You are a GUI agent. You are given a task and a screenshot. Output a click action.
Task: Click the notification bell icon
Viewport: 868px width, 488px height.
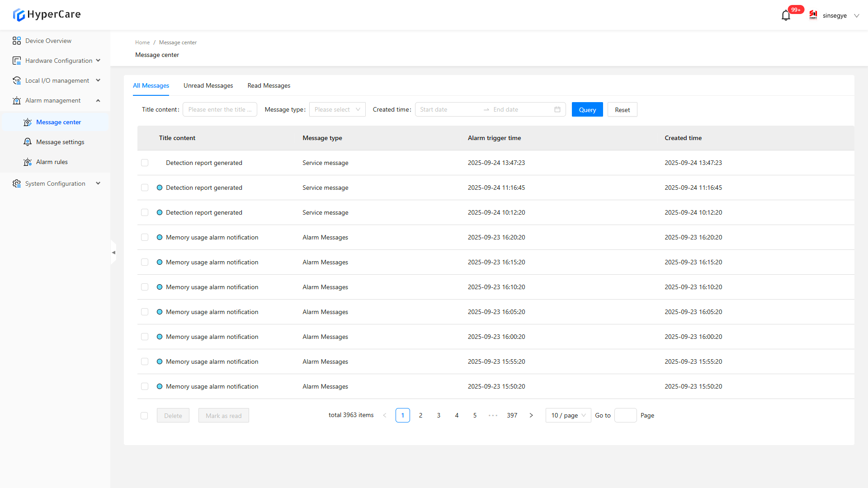coord(786,15)
